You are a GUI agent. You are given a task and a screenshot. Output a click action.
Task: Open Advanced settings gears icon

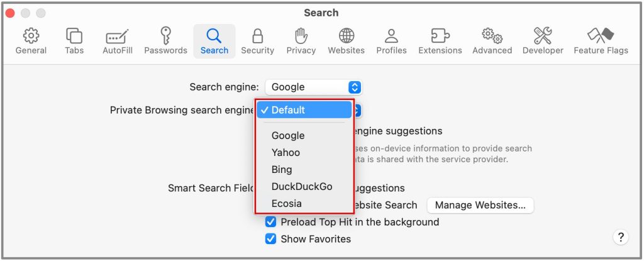tap(492, 41)
